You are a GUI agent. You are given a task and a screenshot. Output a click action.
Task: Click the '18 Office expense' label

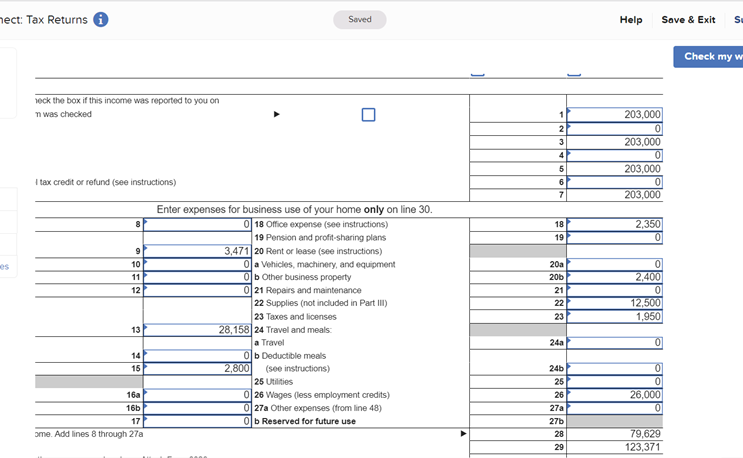pos(321,225)
